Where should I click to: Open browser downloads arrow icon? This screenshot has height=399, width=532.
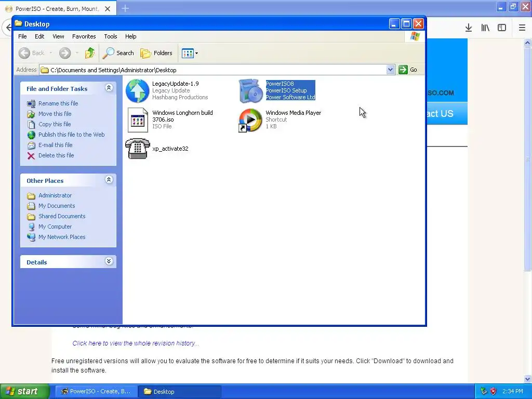tap(469, 28)
